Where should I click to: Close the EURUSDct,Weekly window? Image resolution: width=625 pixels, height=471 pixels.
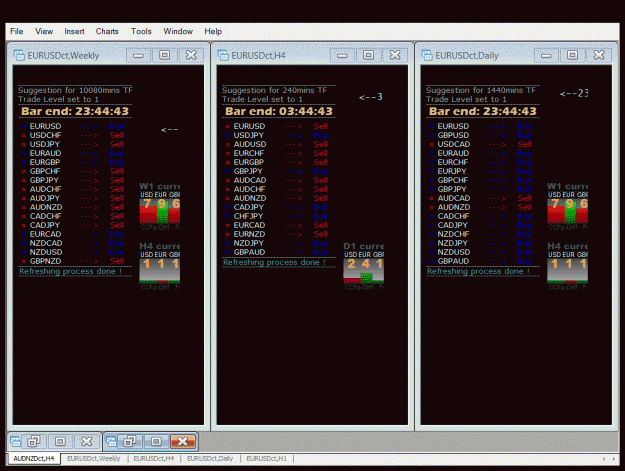tap(191, 55)
